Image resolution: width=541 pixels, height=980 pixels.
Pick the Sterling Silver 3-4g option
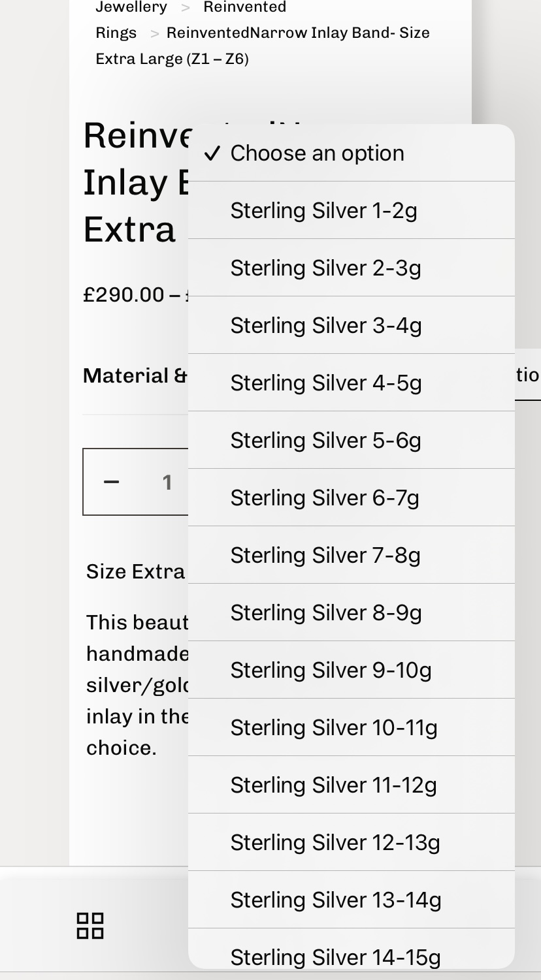[325, 326]
